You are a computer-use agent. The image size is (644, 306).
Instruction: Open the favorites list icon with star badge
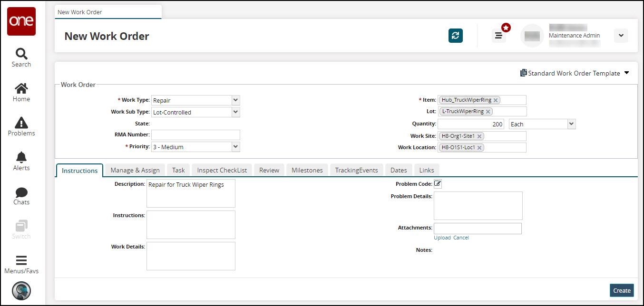[x=499, y=36]
